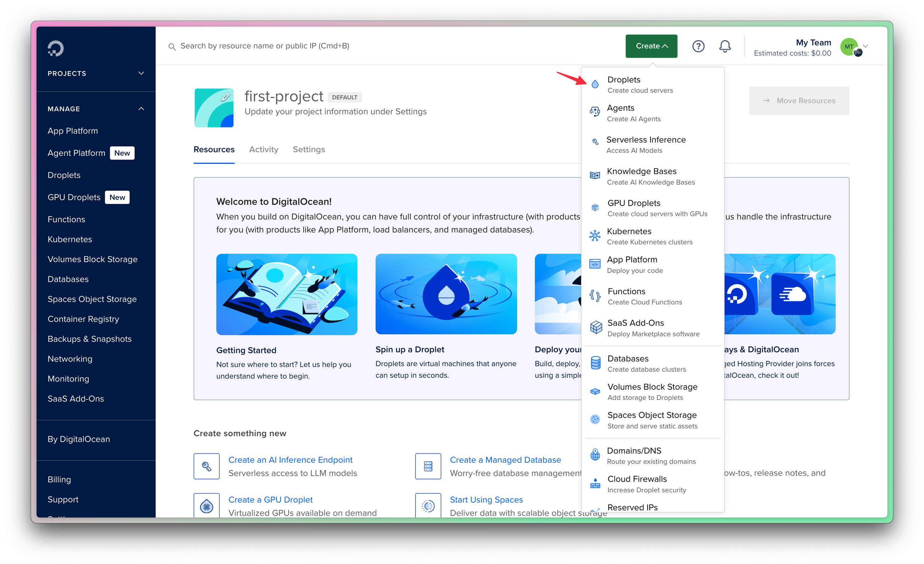Screen dimensions: 924x564
Task: Click the Kubernetes icon in Create menu
Action: pos(595,236)
